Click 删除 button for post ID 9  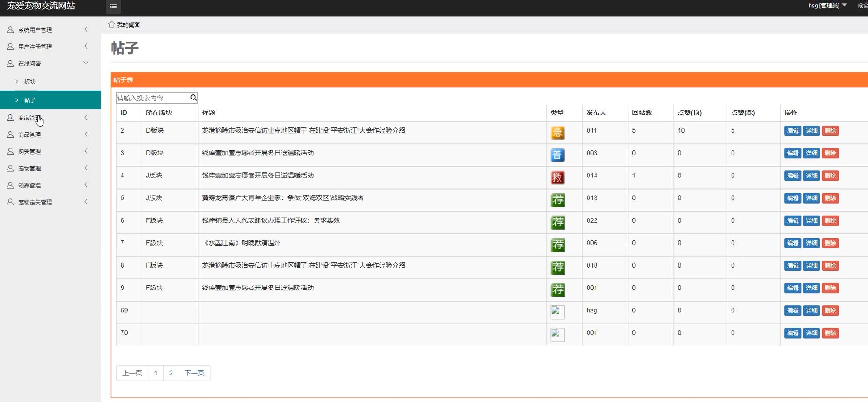pyautogui.click(x=830, y=288)
